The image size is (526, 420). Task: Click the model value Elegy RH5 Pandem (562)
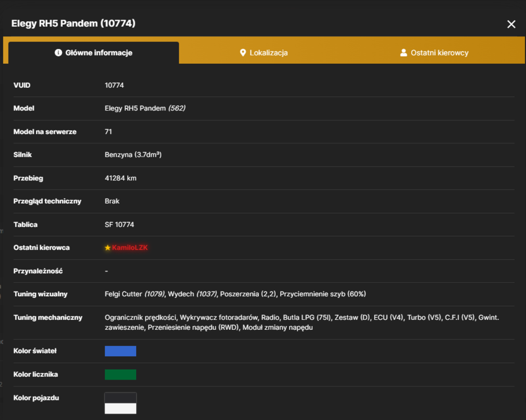coord(145,108)
